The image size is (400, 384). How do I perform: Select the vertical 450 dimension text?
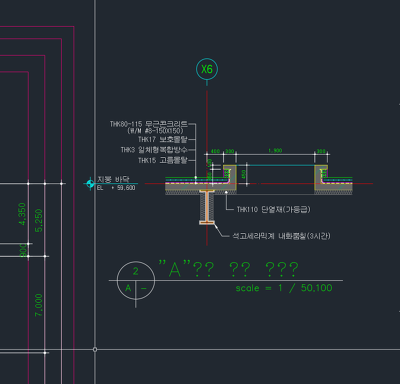244,174
